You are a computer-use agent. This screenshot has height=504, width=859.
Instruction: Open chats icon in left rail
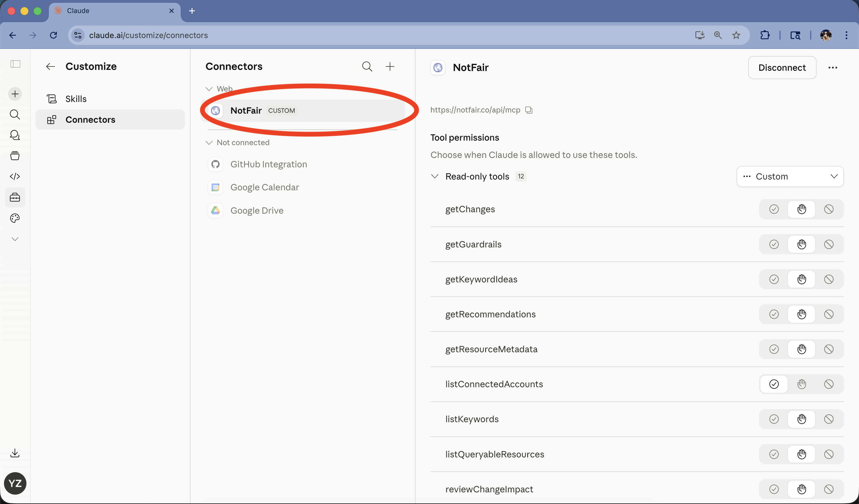(15, 135)
